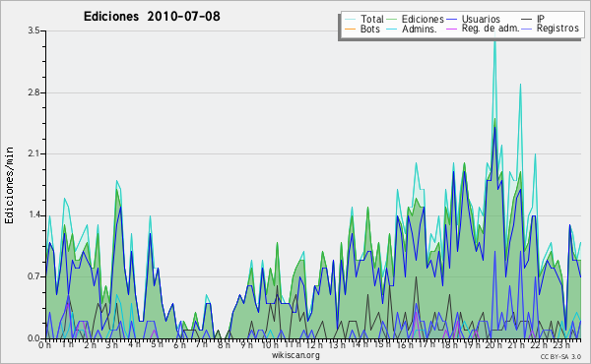Click the 'Registros' legend label
591x364 pixels.
(x=558, y=29)
